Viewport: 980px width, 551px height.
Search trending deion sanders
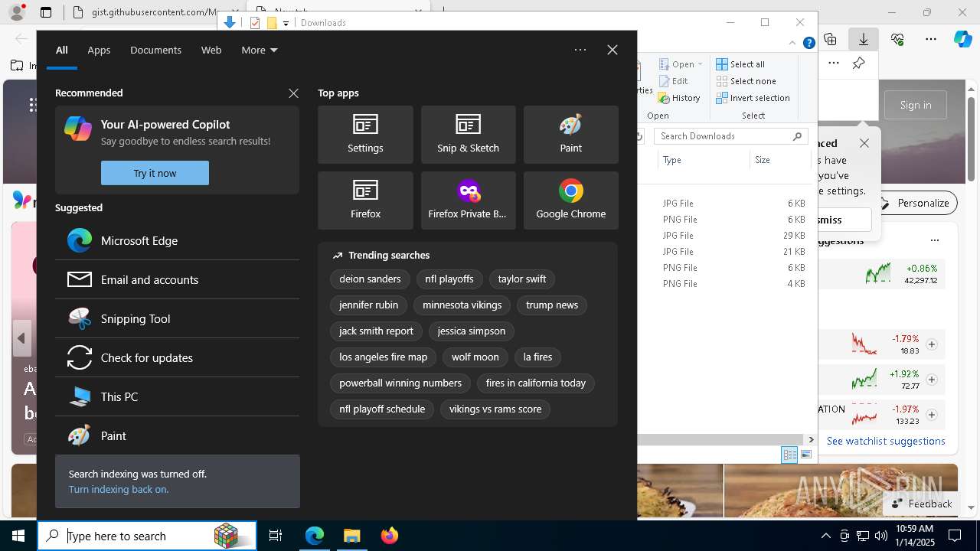coord(370,279)
